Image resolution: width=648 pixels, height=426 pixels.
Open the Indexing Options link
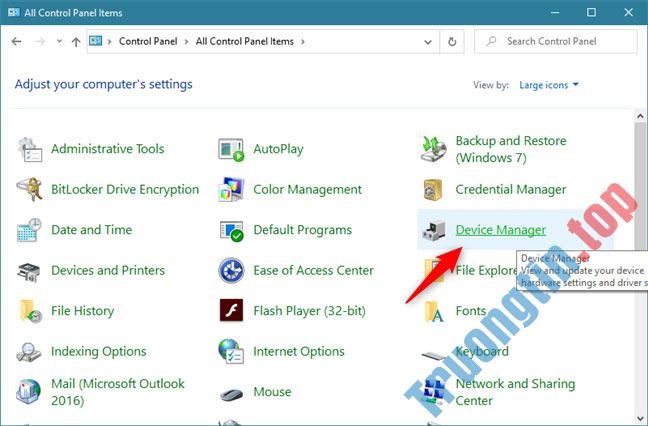(98, 351)
